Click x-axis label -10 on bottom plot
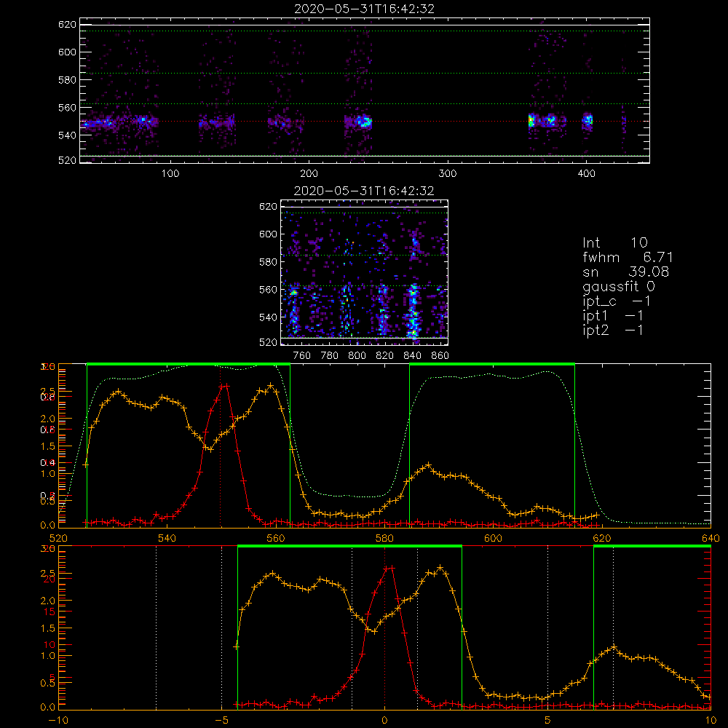 [58, 720]
